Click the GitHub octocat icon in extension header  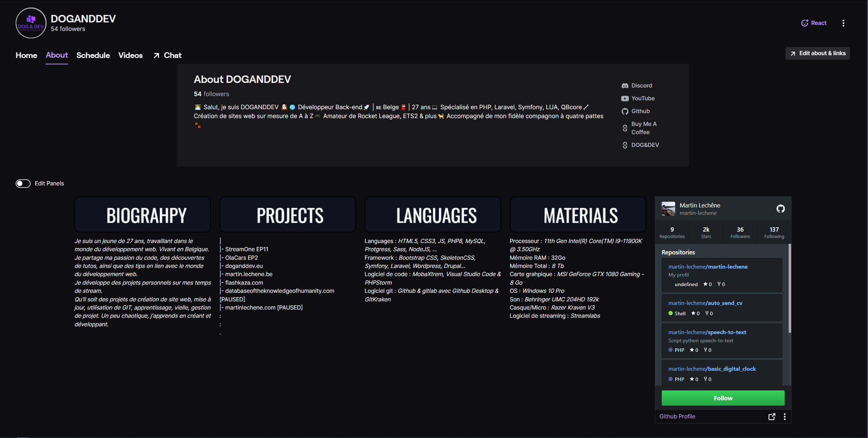point(780,209)
